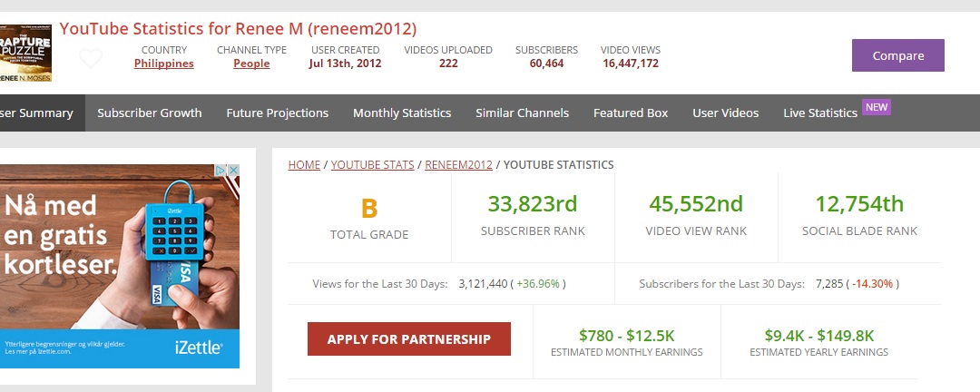Click $780 - $12.5K monthly earnings

[x=627, y=336]
